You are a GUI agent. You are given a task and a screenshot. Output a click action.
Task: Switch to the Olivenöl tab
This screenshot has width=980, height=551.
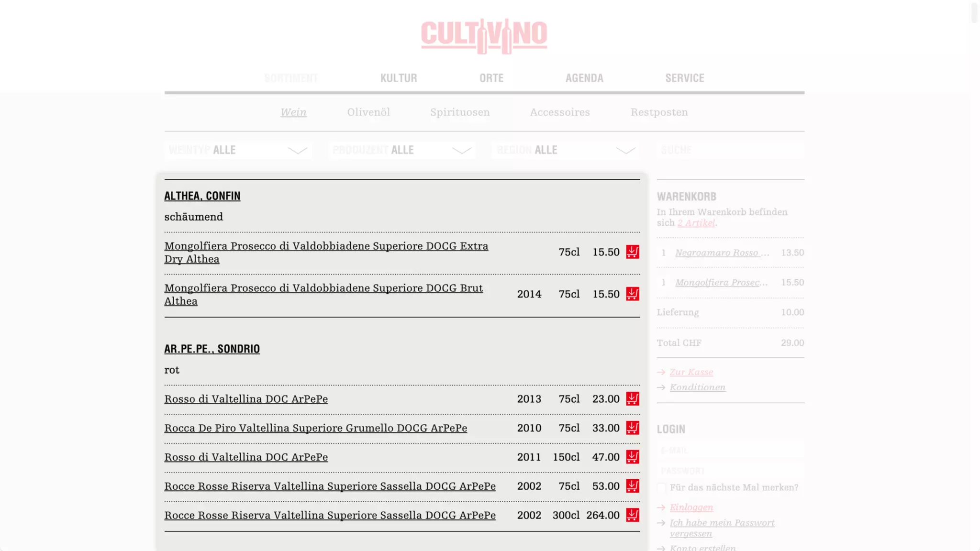tap(368, 112)
